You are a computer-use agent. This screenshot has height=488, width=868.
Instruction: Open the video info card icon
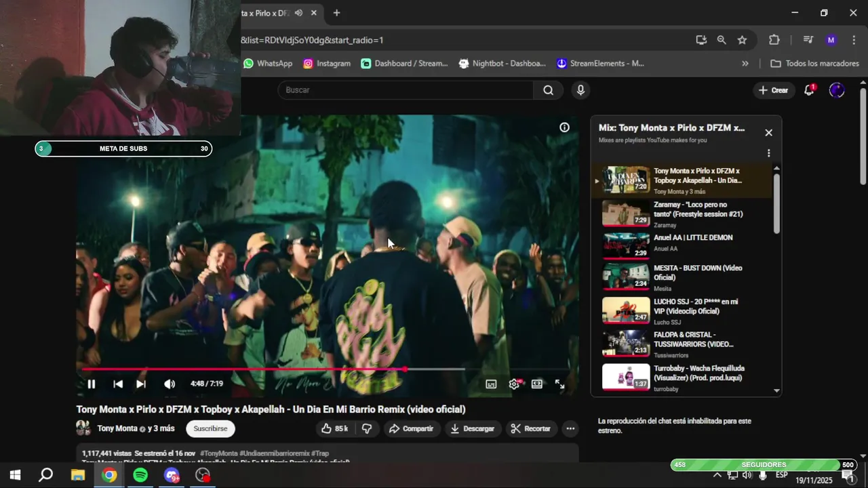564,127
